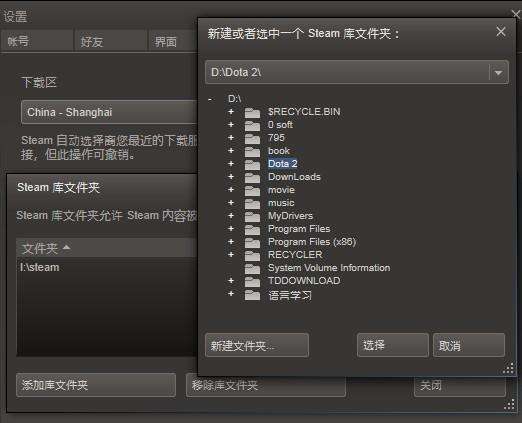Expand the 语言学习 folder node
Image resolution: width=522 pixels, height=423 pixels.
tap(231, 294)
